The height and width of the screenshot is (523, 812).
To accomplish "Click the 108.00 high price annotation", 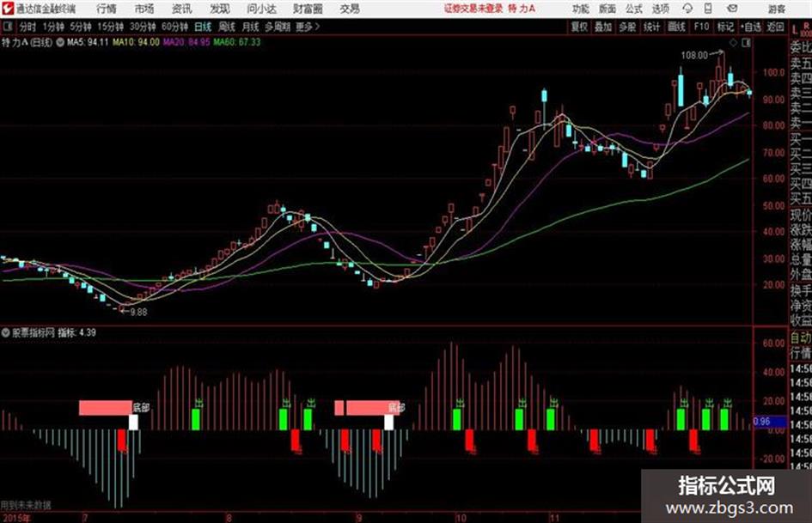I will click(694, 55).
